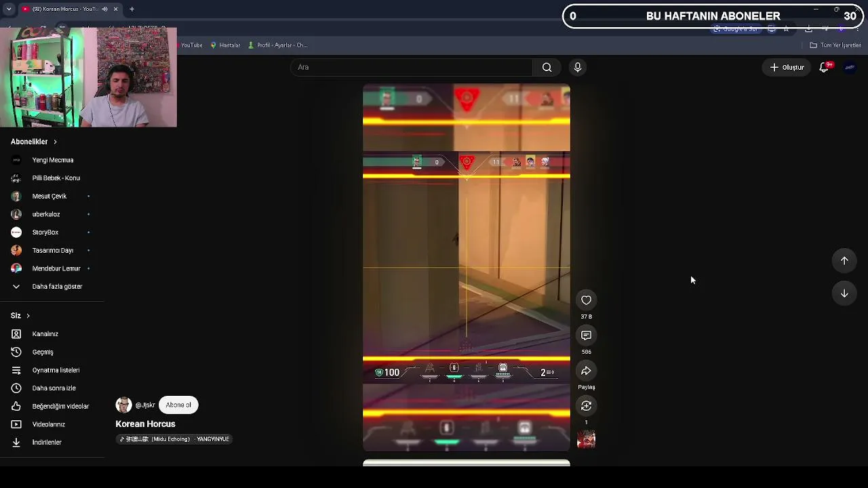Open the StoryBox subscription
Screen dimensions: 868x488
point(52,232)
